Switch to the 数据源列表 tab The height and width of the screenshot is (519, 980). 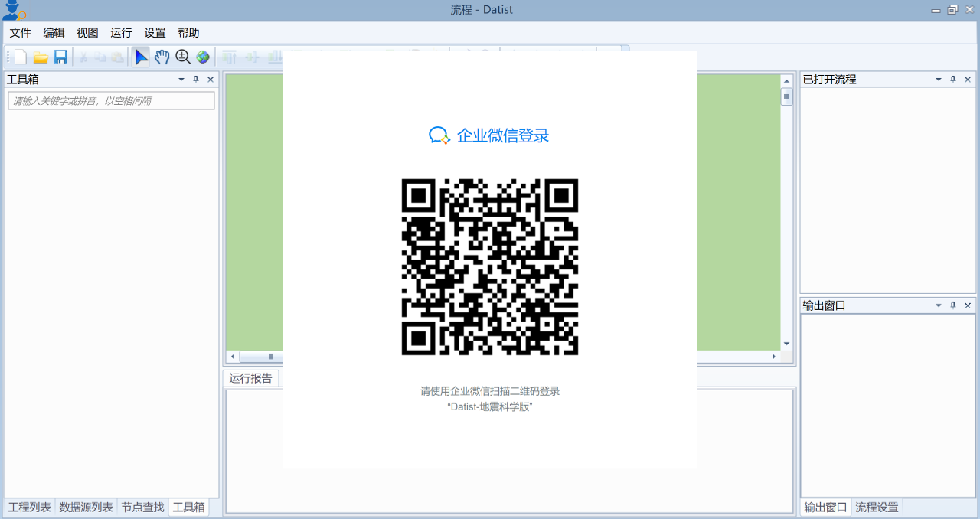coord(87,507)
